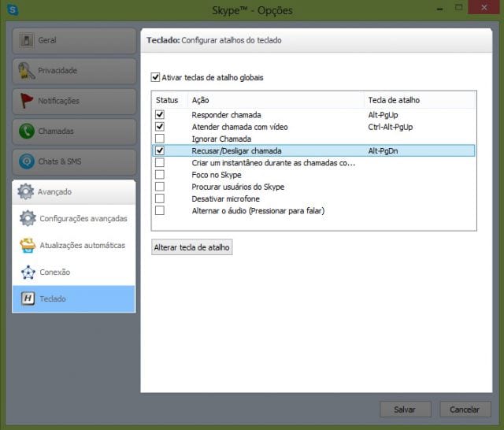
Task: Go to Chamadas settings
Action: (x=74, y=131)
